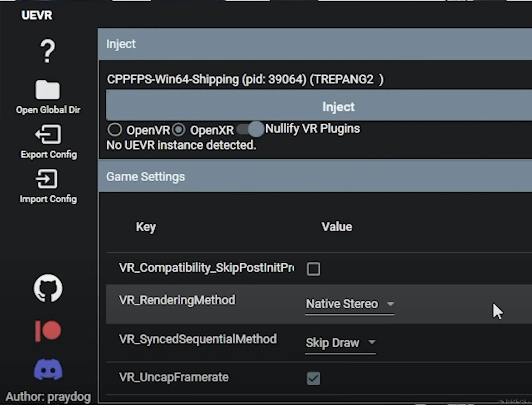Open the GitHub link icon

pyautogui.click(x=48, y=288)
